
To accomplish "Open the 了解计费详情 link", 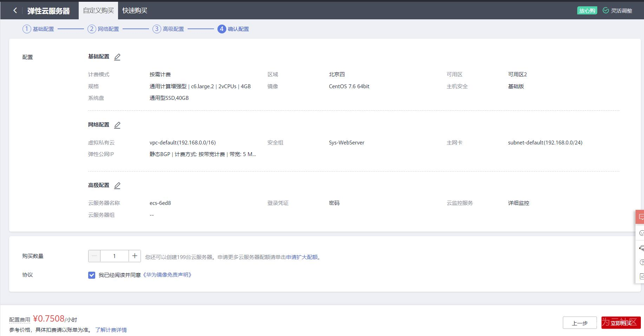I will point(111,330).
